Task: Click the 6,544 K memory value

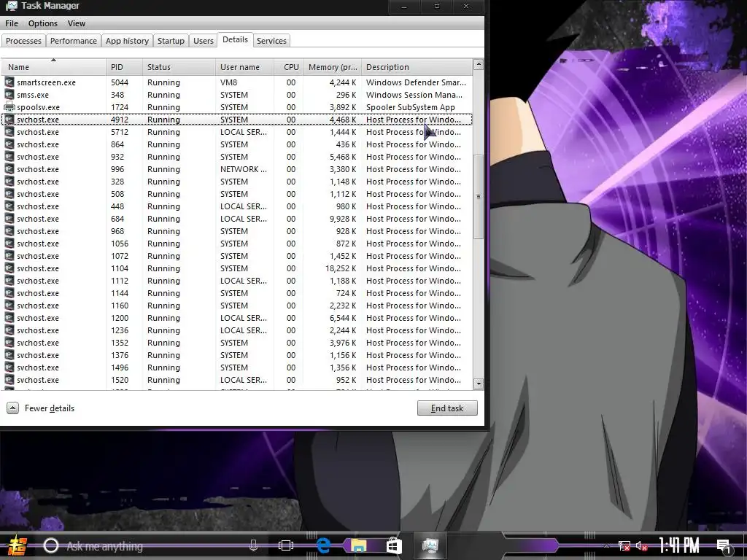Action: [343, 318]
